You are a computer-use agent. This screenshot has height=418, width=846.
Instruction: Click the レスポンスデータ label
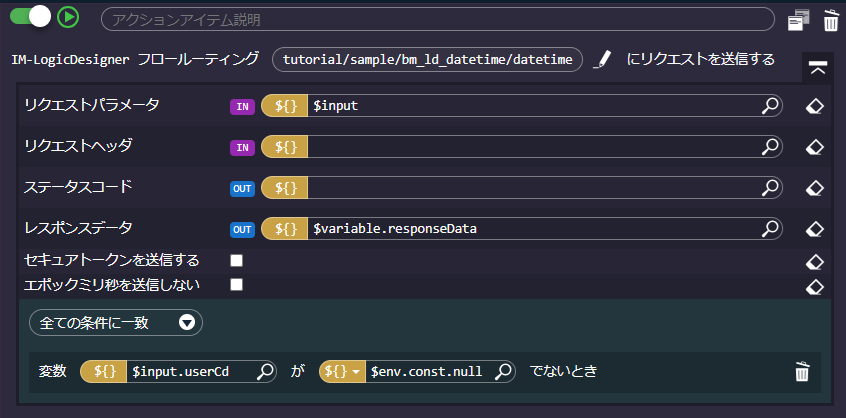pyautogui.click(x=78, y=228)
